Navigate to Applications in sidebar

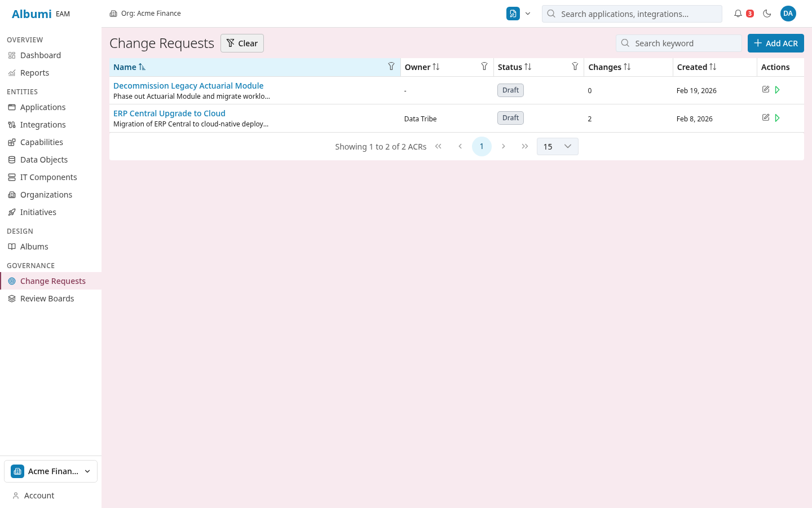pyautogui.click(x=43, y=107)
